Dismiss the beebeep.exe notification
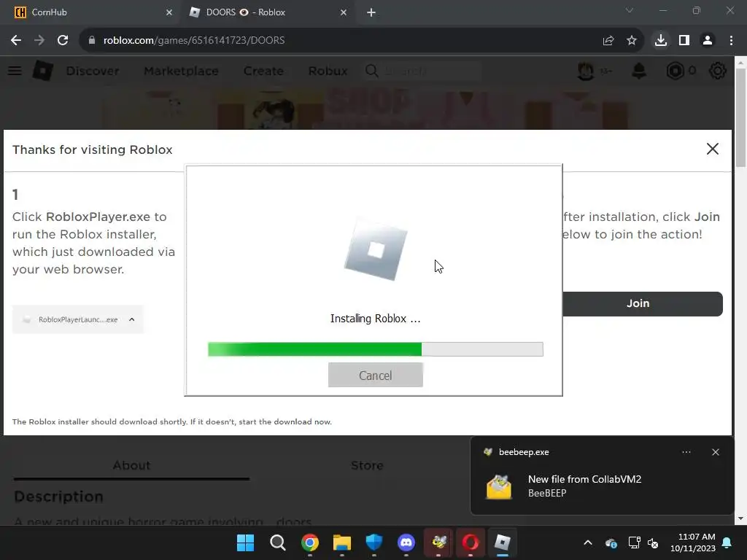 click(716, 452)
